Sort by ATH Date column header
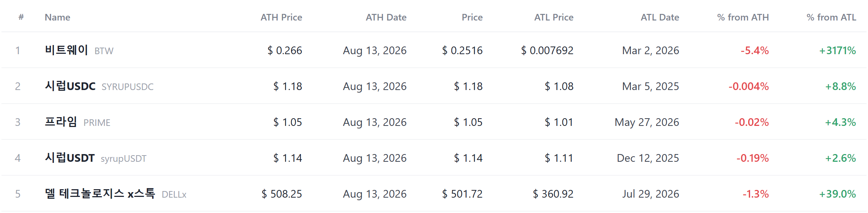This screenshot has width=868, height=213. coord(386,17)
